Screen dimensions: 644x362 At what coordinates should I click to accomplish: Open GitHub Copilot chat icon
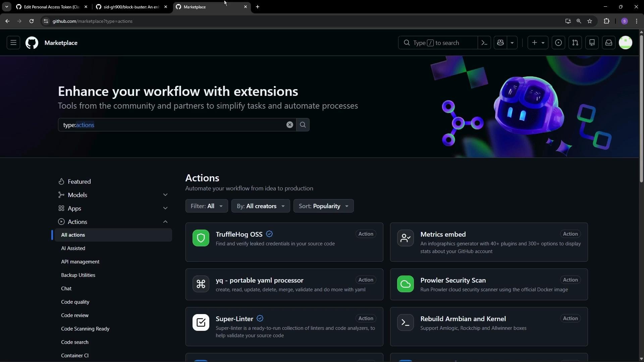[500, 43]
